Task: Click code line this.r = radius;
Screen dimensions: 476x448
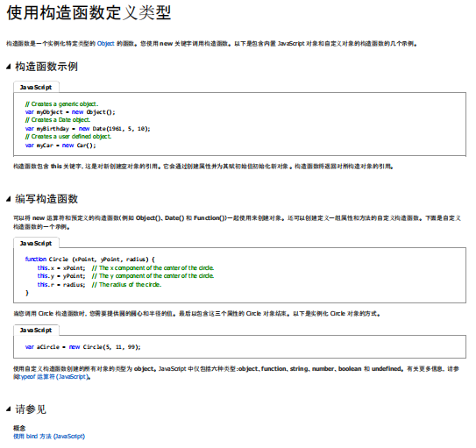Action: tap(61, 285)
